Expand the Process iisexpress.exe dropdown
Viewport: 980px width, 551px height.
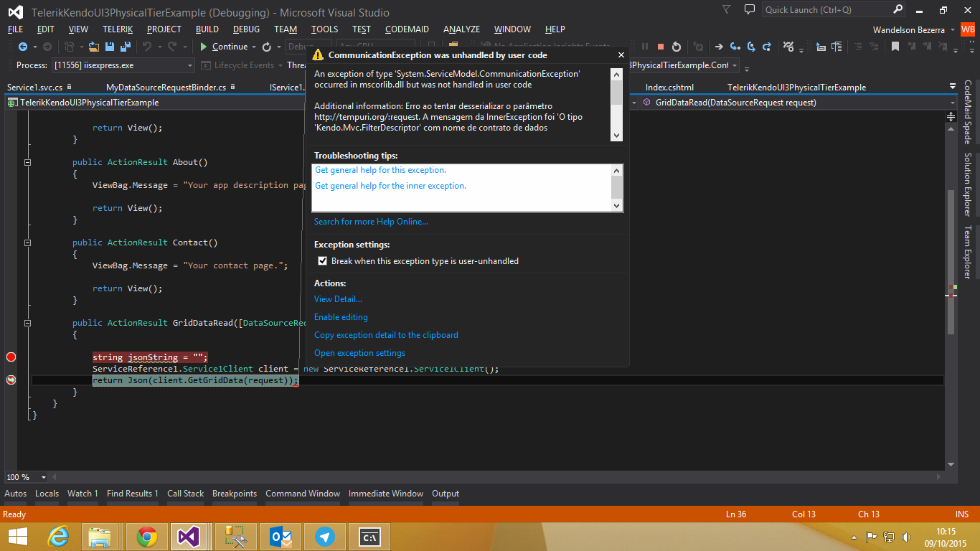(190, 65)
